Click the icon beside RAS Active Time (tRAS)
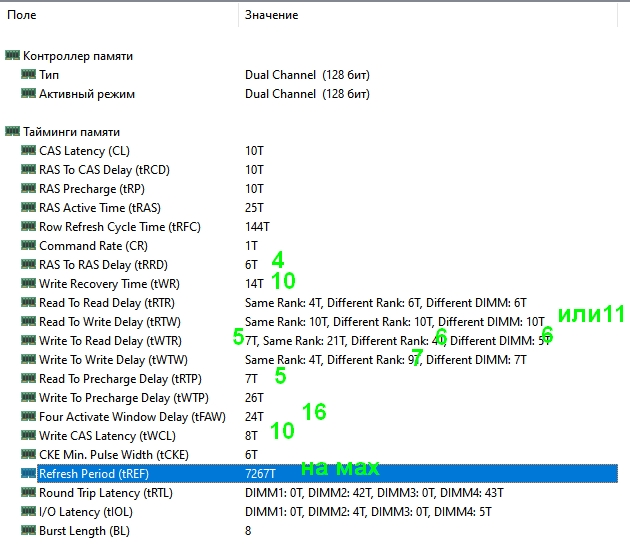The width and height of the screenshot is (630, 553). tap(29, 207)
